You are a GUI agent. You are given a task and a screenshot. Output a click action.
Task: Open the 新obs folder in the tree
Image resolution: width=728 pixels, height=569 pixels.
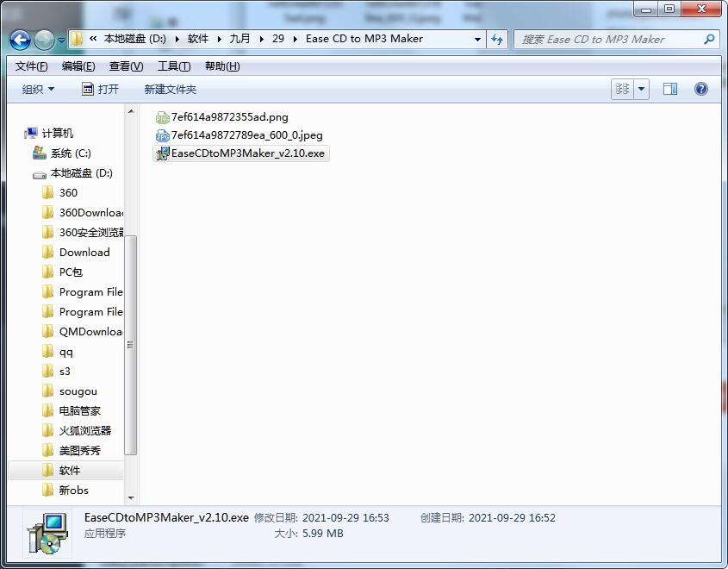coord(73,490)
